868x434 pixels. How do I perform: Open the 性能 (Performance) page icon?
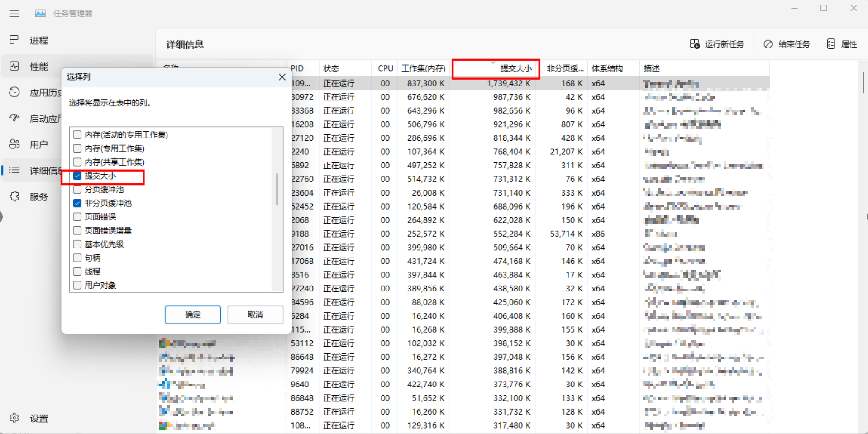coord(14,67)
